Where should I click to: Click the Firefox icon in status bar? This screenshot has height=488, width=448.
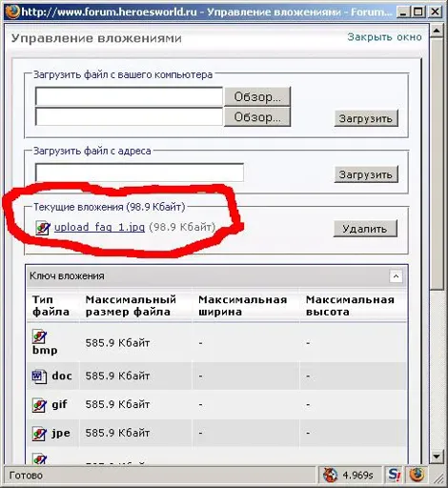coord(417,475)
